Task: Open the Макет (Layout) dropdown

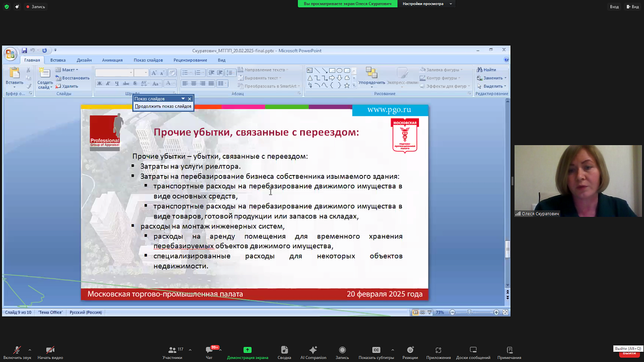Action: coord(68,69)
